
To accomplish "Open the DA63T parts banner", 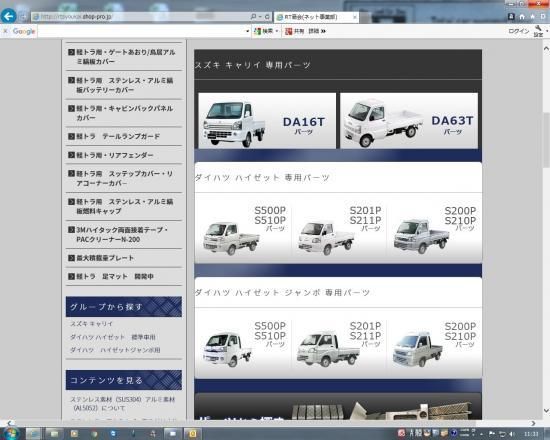I will pos(409,121).
